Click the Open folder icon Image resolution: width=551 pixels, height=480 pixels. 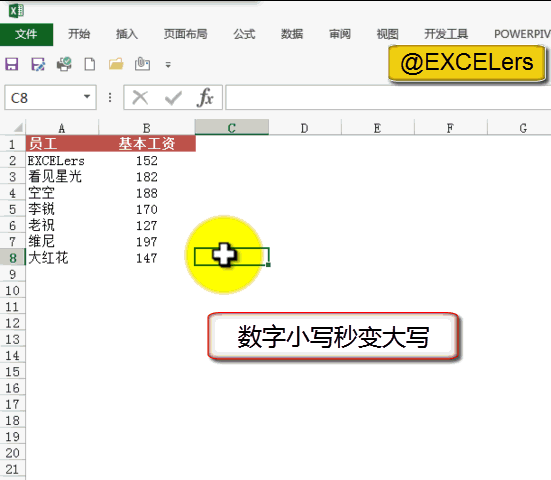tap(116, 64)
